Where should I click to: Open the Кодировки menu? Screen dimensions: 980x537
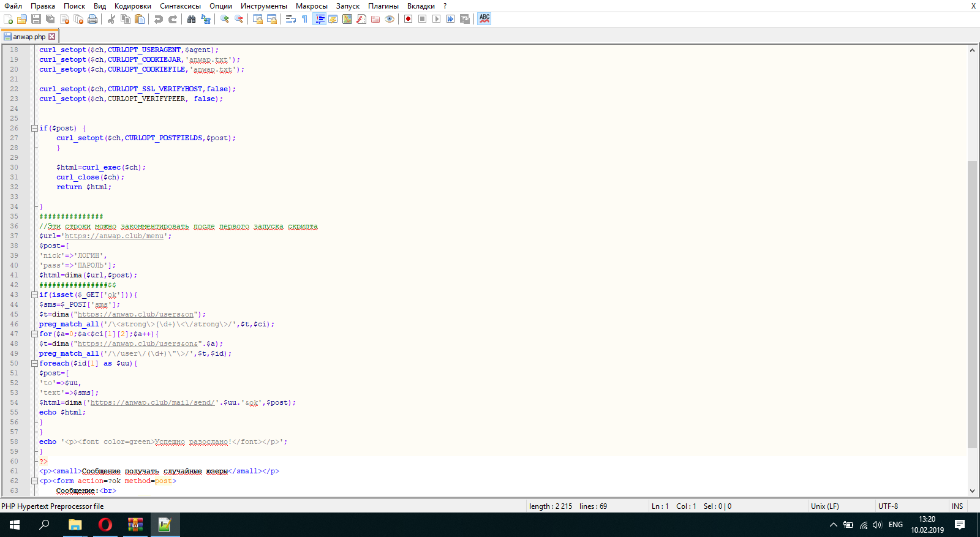132,6
